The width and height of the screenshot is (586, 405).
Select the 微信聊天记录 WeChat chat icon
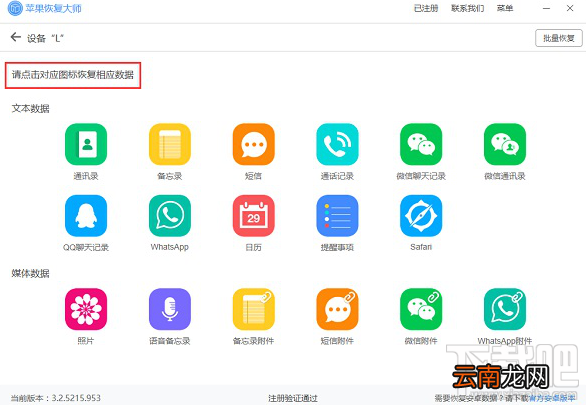point(421,144)
